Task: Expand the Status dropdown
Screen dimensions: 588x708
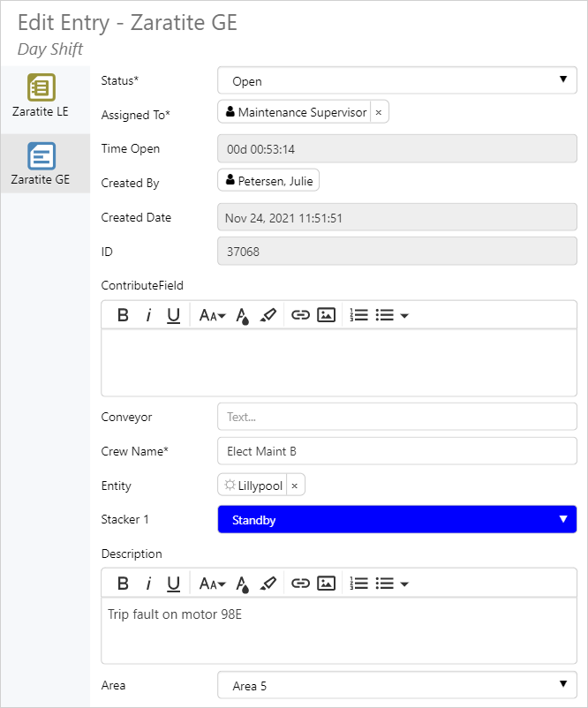Action: (x=396, y=81)
